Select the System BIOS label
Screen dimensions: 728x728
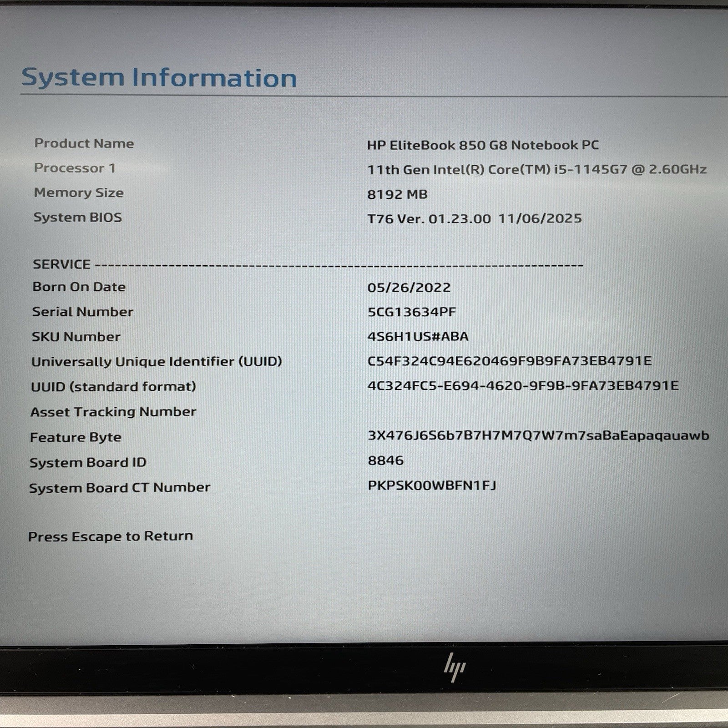pyautogui.click(x=78, y=217)
